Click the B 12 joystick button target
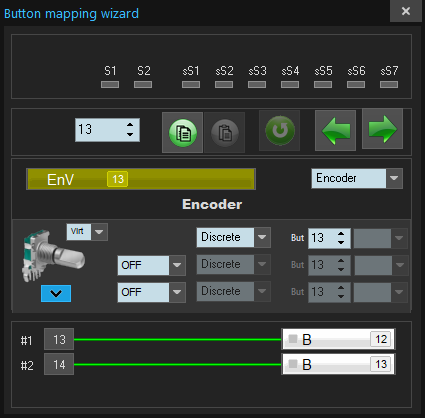Image resolution: width=425 pixels, height=418 pixels. [x=339, y=339]
